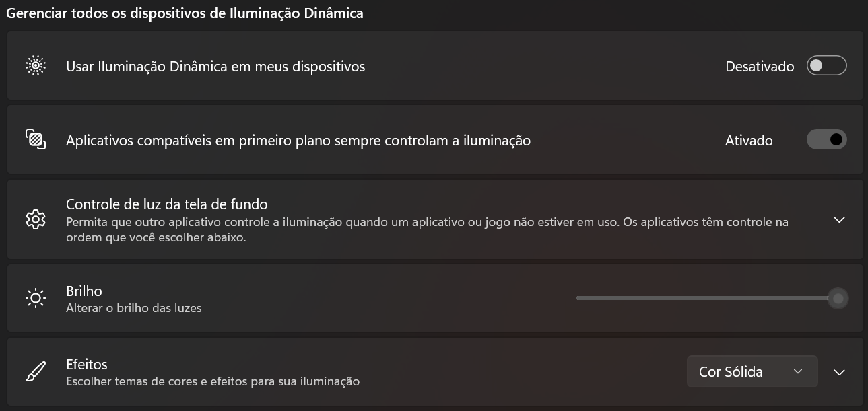Click the Aplicativos compatíveis em primeiro plano label
Image resolution: width=868 pixels, height=411 pixels.
(298, 141)
